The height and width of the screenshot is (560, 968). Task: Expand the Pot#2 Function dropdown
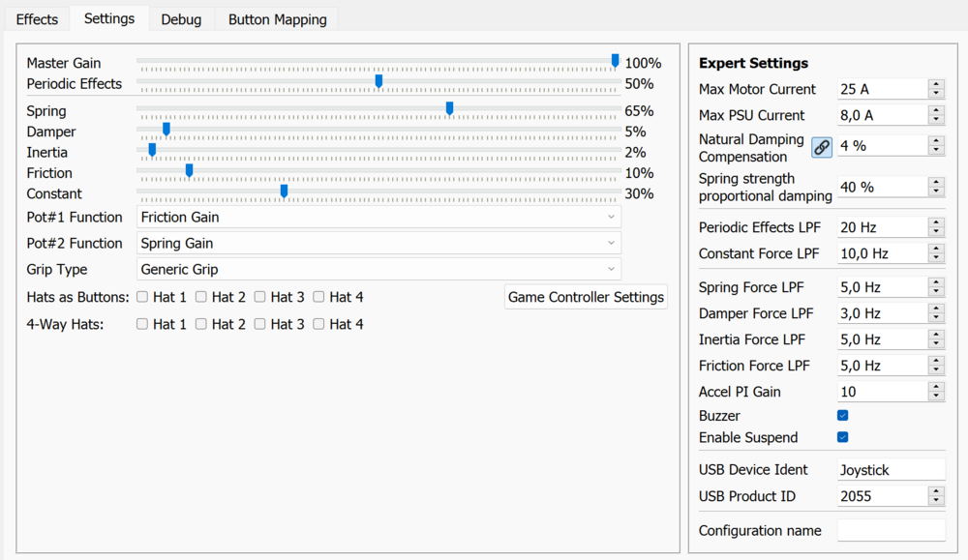point(379,244)
